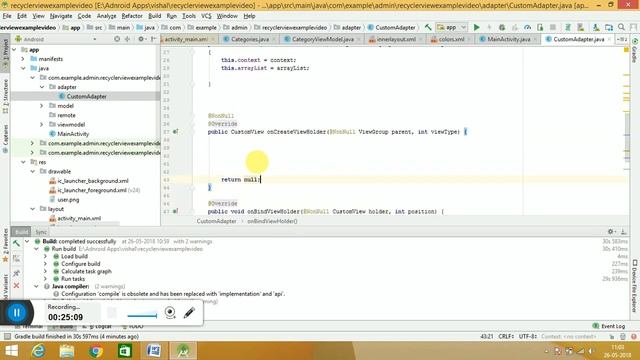Image resolution: width=640 pixels, height=360 pixels.
Task: Pause the screen recording
Action: [17, 313]
